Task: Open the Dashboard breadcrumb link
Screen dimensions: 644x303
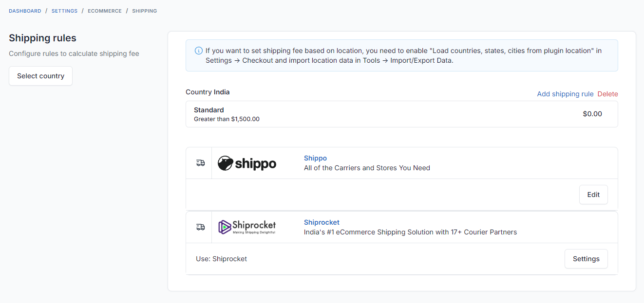Action: (x=25, y=11)
